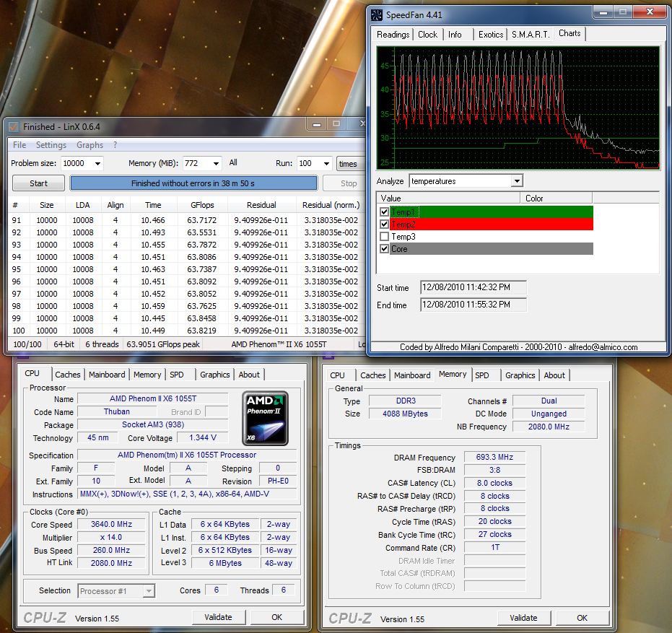Click the red Temp2 color bar
The width and height of the screenshot is (672, 633).
[x=492, y=224]
